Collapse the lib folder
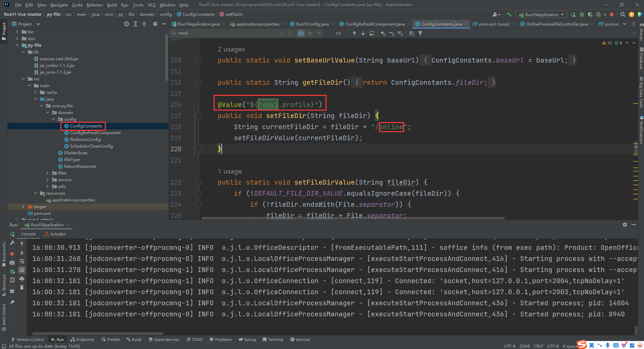 [24, 52]
